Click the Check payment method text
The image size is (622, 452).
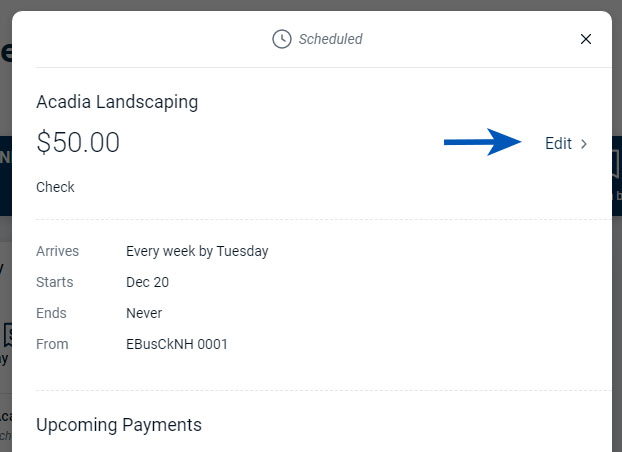coord(55,187)
